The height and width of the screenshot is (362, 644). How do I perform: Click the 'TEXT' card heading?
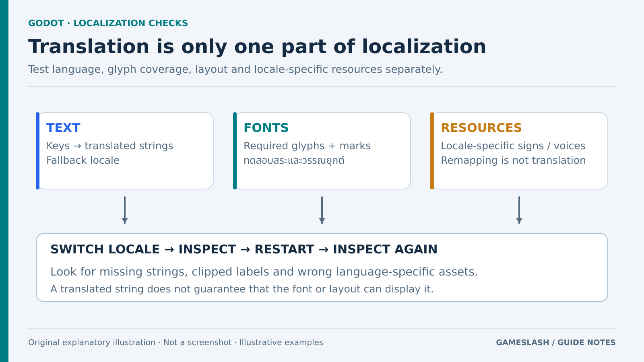[x=63, y=128]
